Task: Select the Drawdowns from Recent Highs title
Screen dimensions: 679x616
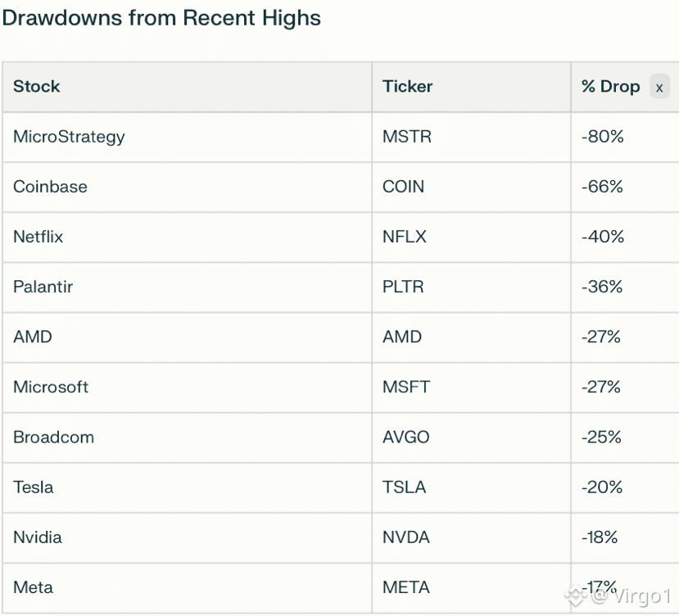Action: coord(161,18)
